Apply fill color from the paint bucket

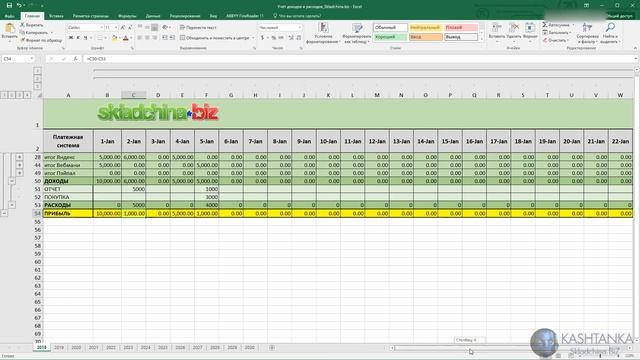pos(115,38)
